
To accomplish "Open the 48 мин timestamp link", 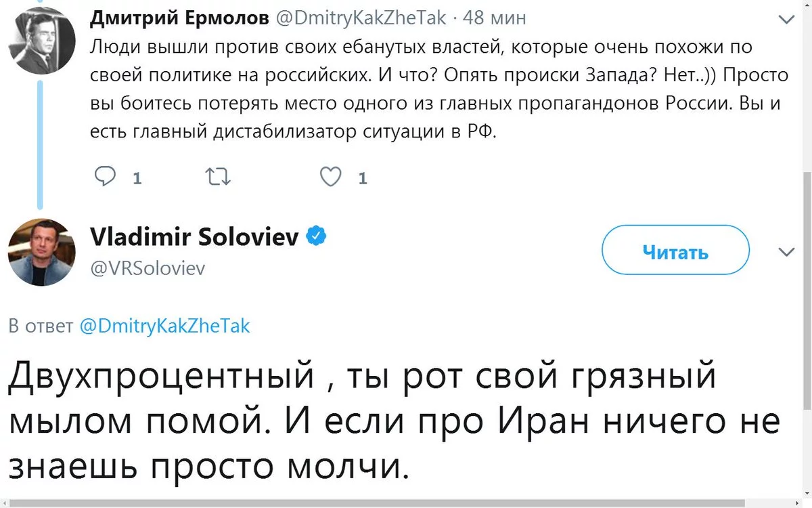I will point(495,18).
